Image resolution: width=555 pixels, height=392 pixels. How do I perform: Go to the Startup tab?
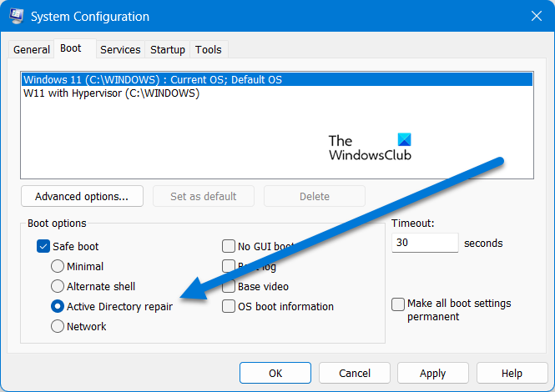(x=168, y=49)
